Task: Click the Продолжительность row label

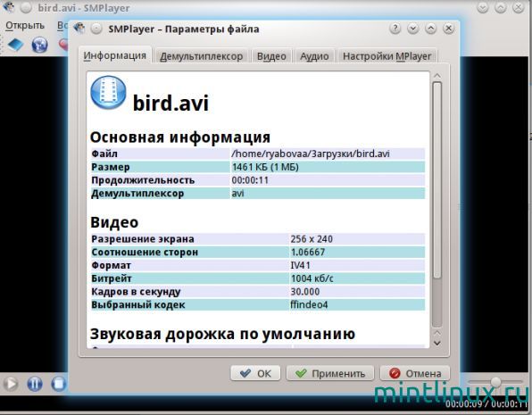Action: pyautogui.click(x=143, y=180)
